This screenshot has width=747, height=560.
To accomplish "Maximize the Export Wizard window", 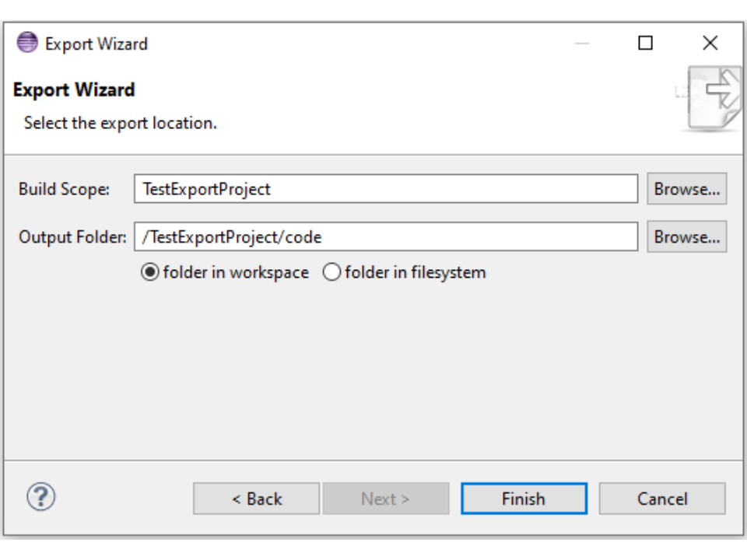I will (645, 44).
